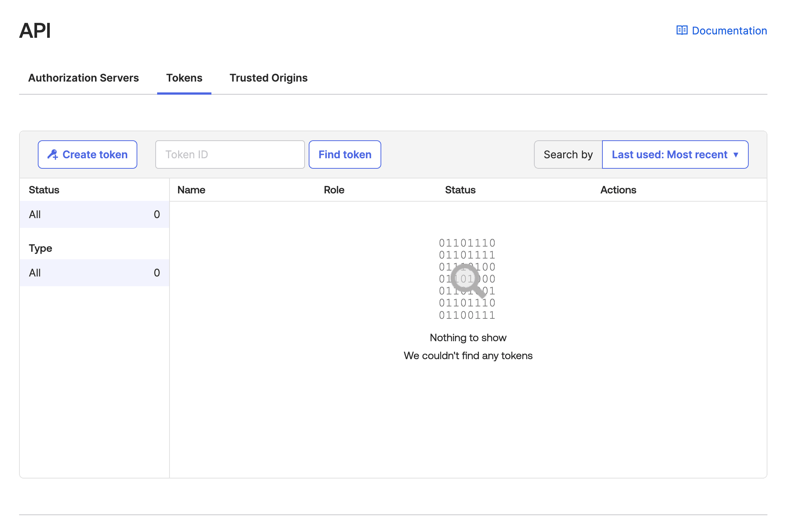Select the All status filter row
788x532 pixels.
(95, 214)
